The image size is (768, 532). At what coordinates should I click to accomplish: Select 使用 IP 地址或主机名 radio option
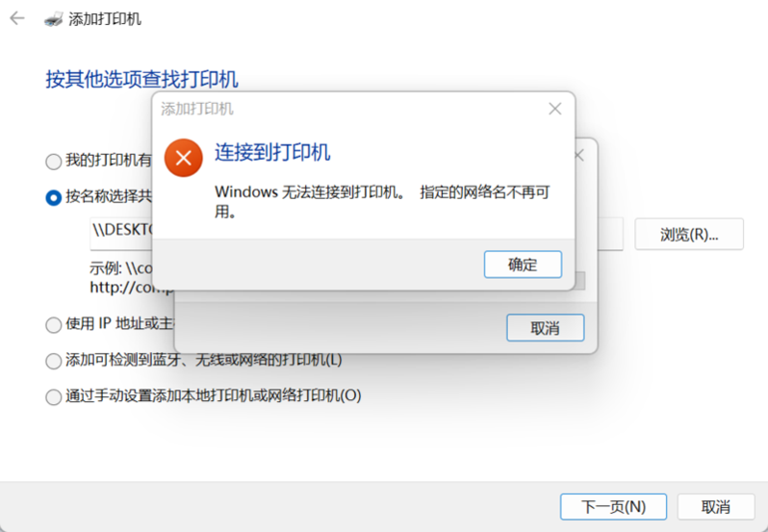[53, 324]
